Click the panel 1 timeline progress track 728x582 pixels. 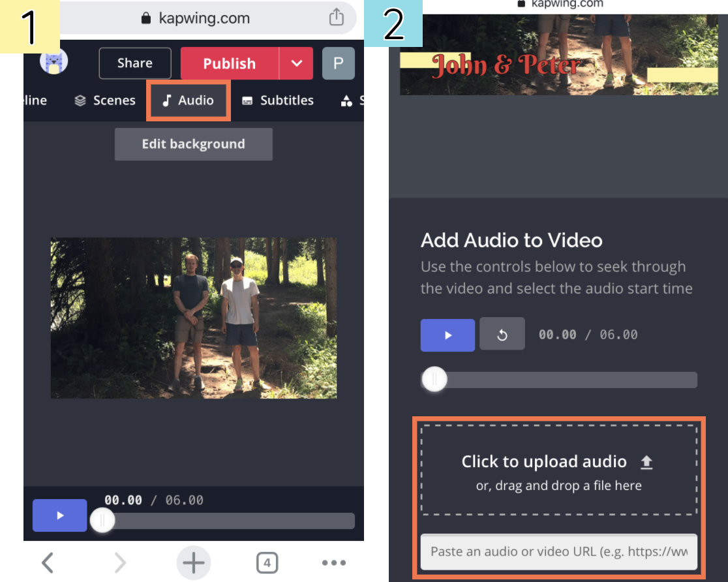223,521
